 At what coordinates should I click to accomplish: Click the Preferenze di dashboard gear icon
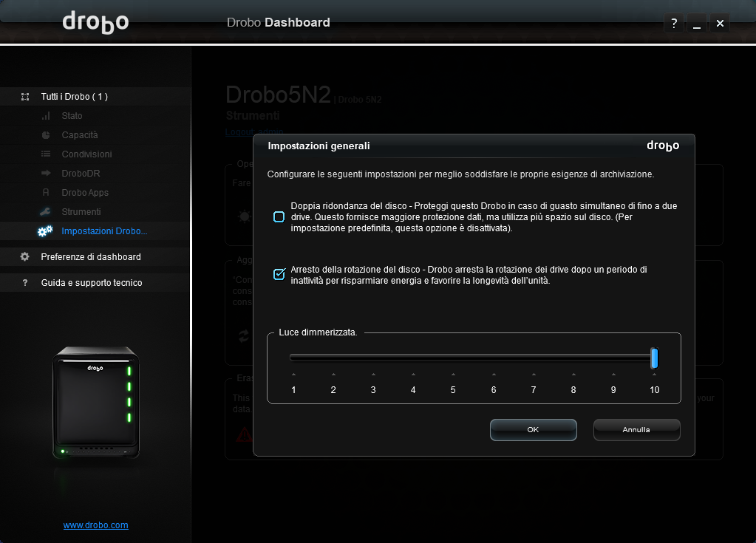25,257
